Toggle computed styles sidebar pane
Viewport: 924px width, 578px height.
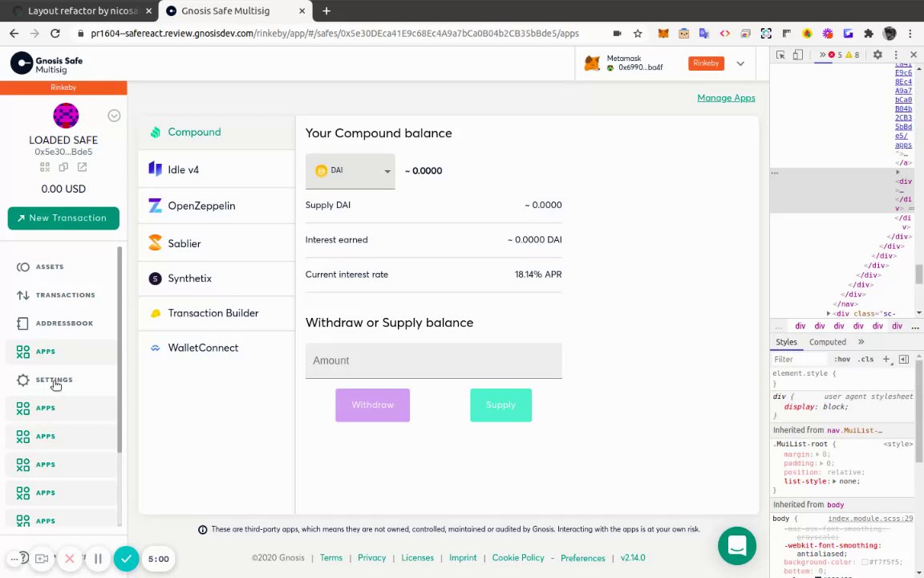pyautogui.click(x=904, y=359)
